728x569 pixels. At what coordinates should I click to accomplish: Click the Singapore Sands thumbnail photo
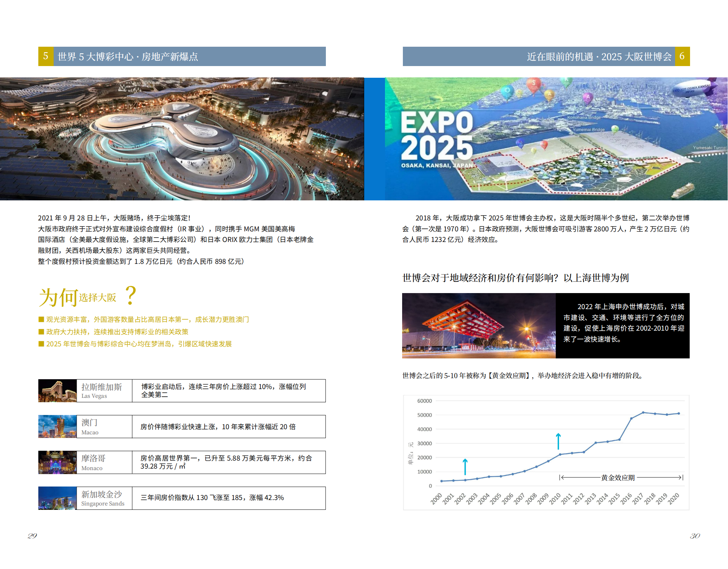[x=58, y=498]
